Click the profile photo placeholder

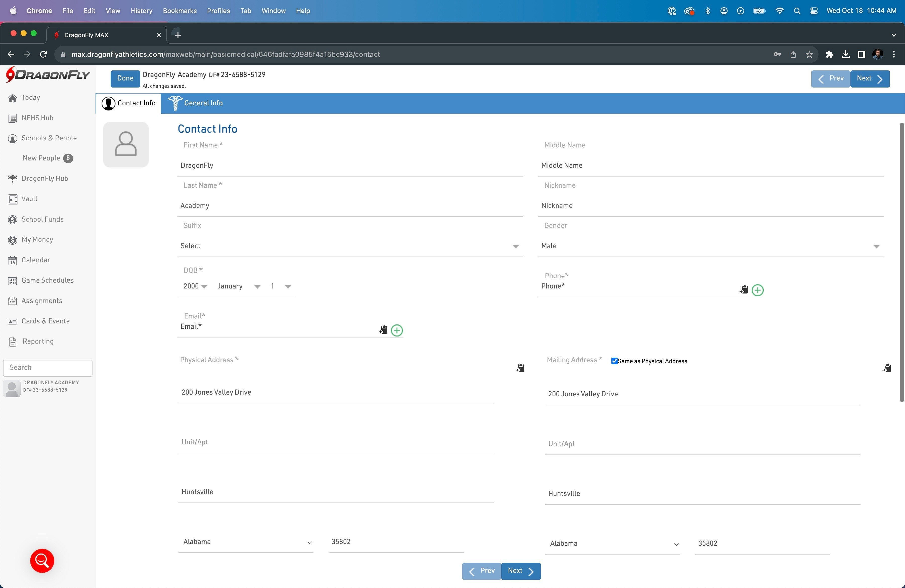pos(126,145)
